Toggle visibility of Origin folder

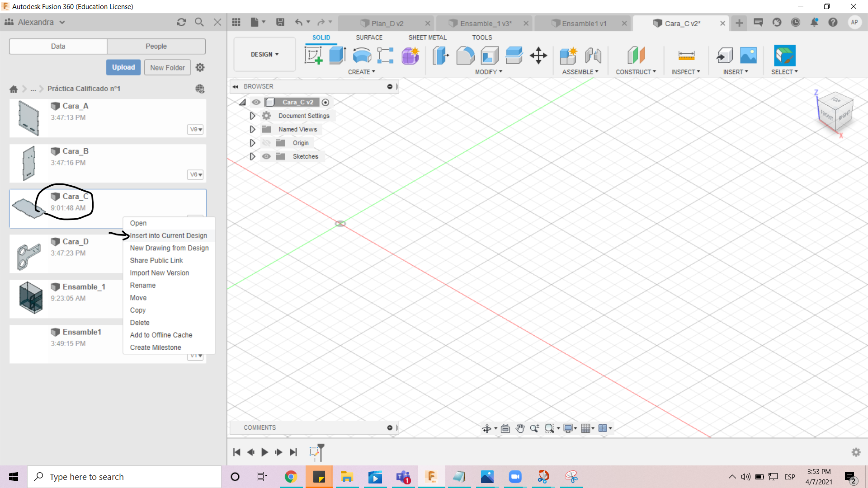click(x=266, y=142)
